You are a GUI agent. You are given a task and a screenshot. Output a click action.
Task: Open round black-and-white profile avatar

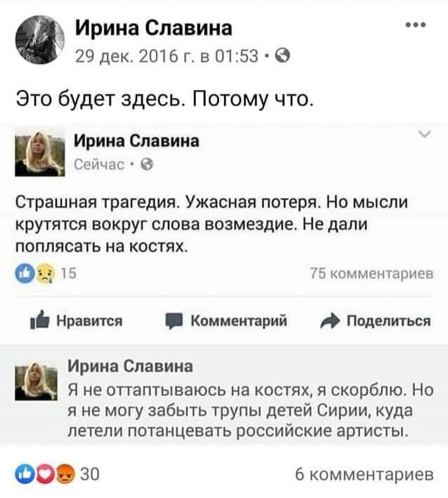[x=40, y=40]
